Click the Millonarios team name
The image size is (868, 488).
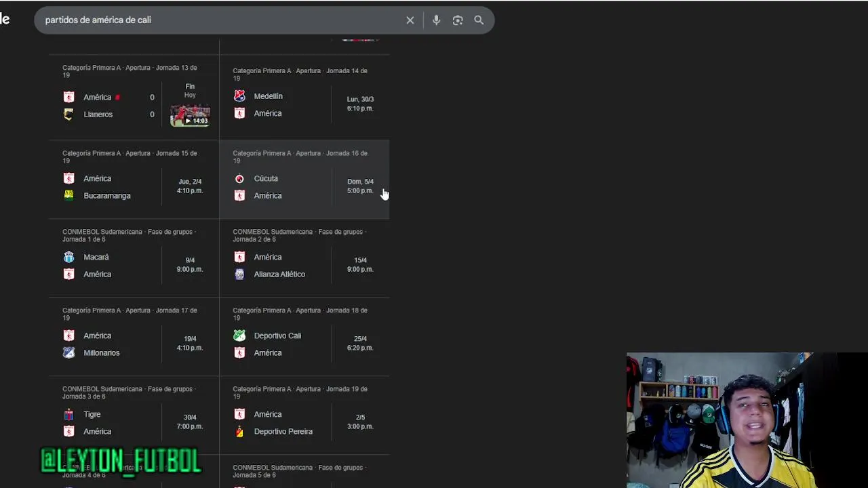point(102,352)
